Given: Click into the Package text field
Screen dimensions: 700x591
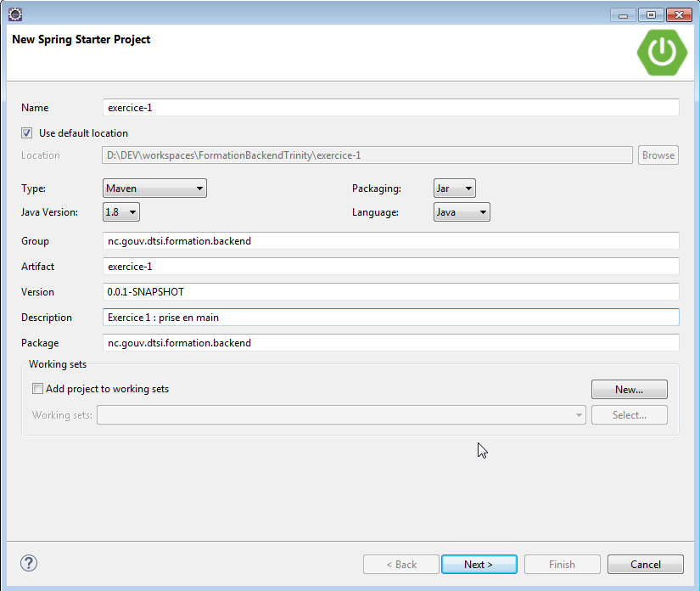Looking at the screenshot, I should click(390, 343).
